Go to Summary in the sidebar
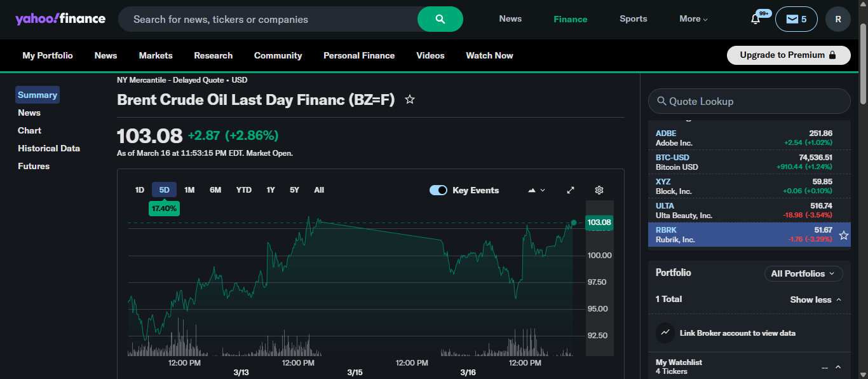This screenshot has height=379, width=868. pos(37,95)
